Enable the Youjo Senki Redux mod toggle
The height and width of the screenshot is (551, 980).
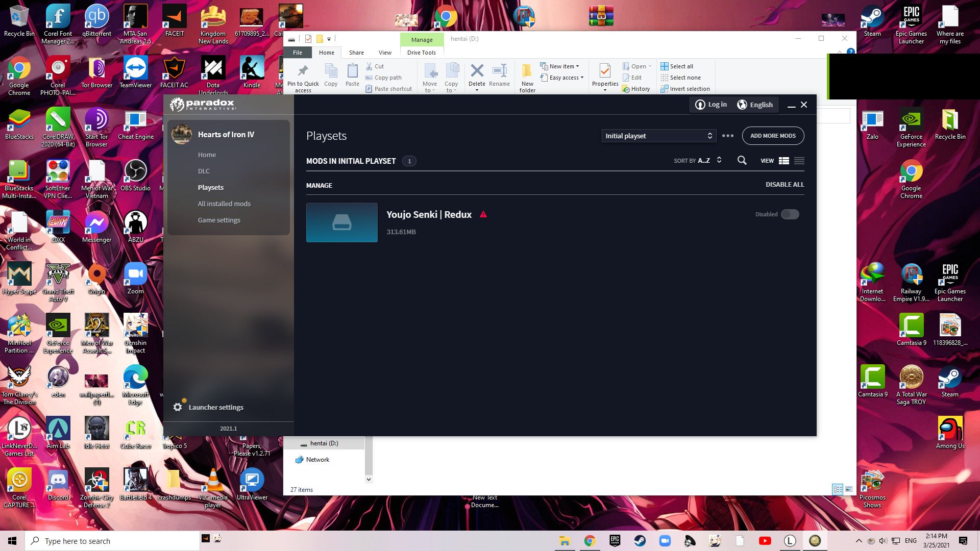coord(790,214)
